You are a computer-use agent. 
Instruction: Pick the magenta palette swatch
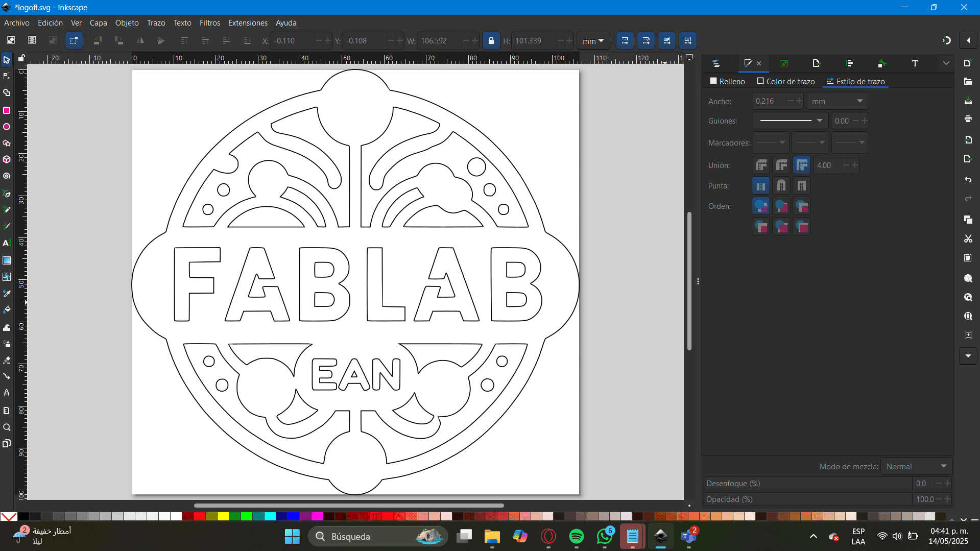click(x=317, y=516)
